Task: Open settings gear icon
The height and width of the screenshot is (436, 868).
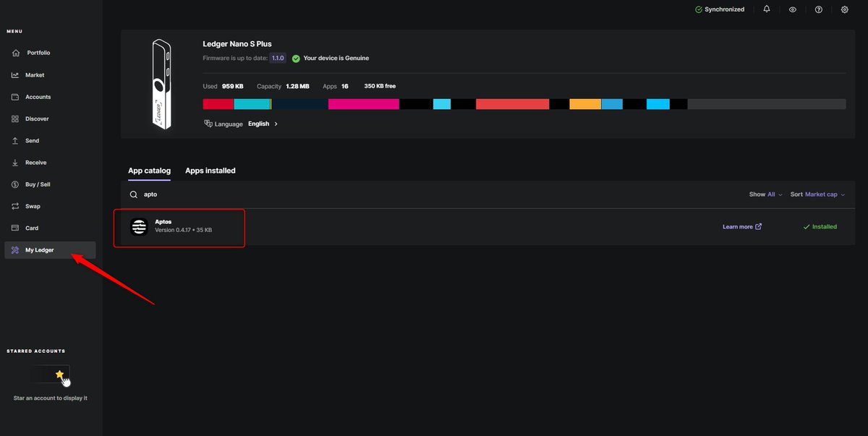Action: coord(845,9)
